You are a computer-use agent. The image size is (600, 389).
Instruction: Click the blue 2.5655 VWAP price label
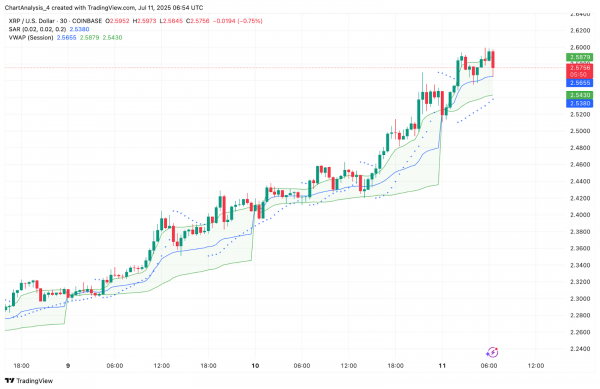pos(580,83)
